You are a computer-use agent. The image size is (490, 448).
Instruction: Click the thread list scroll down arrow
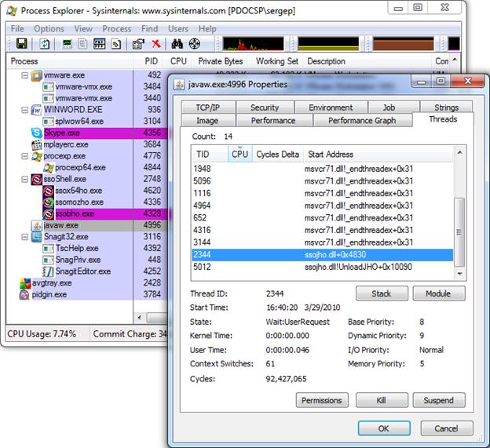[459, 274]
